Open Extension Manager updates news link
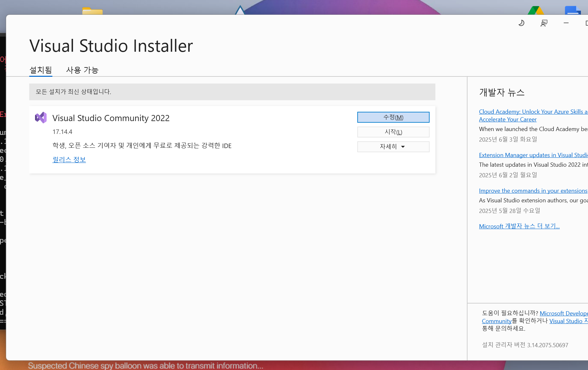This screenshot has width=588, height=370. [x=533, y=155]
